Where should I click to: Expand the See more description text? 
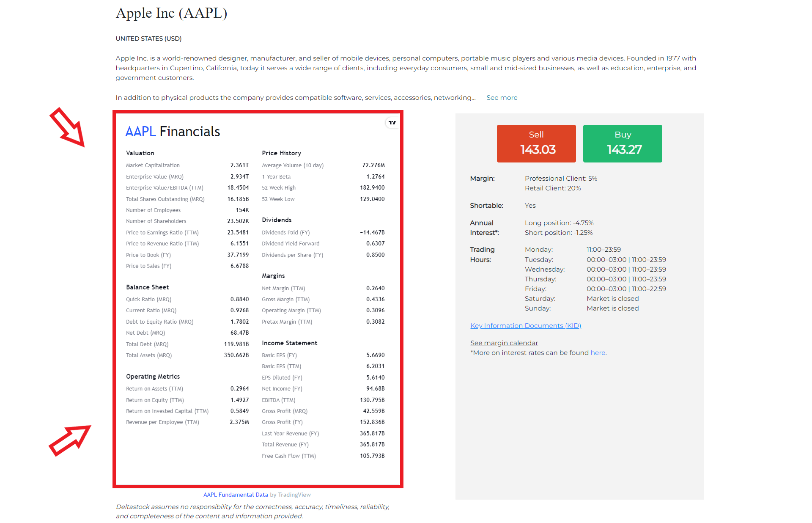tap(501, 97)
